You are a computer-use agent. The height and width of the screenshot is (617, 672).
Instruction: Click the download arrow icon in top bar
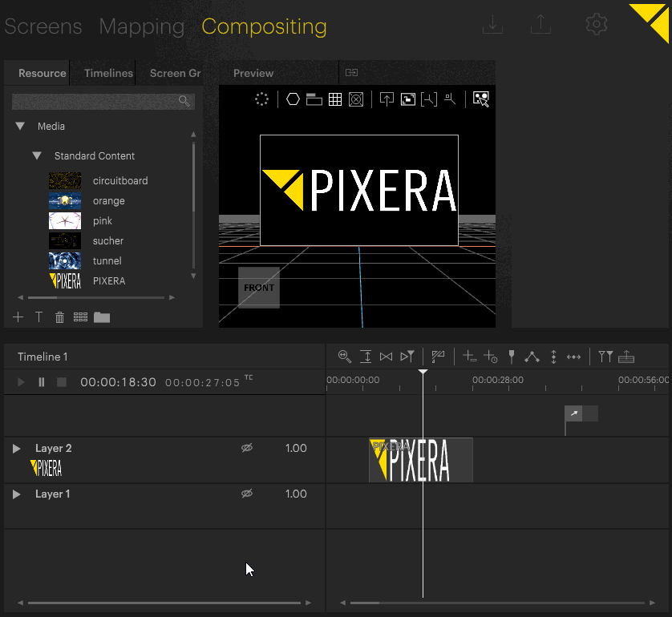pyautogui.click(x=492, y=24)
